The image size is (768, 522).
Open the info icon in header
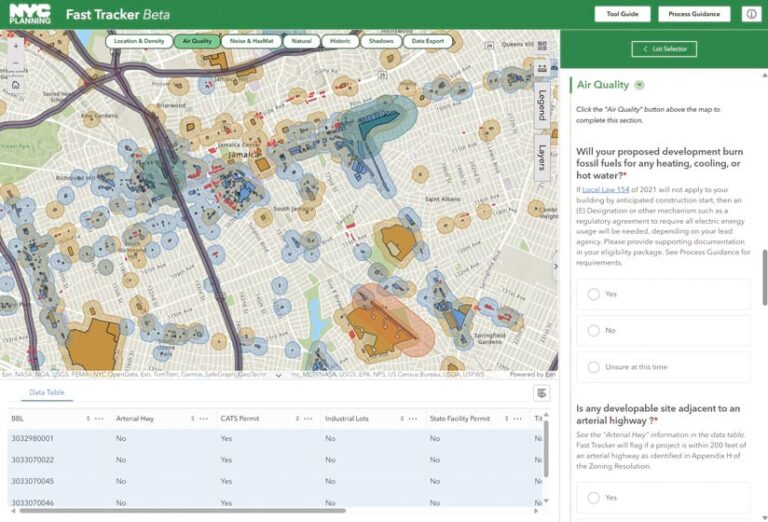tap(751, 14)
